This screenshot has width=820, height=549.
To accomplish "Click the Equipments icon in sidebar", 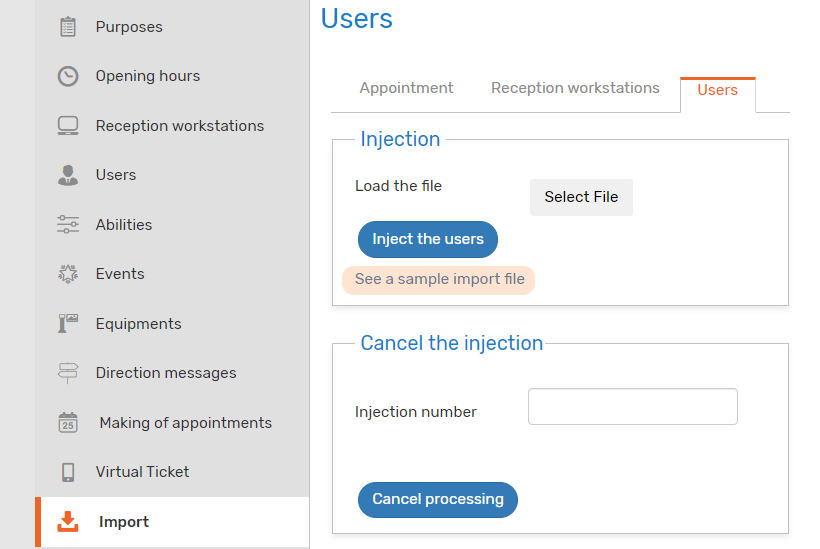I will (67, 324).
